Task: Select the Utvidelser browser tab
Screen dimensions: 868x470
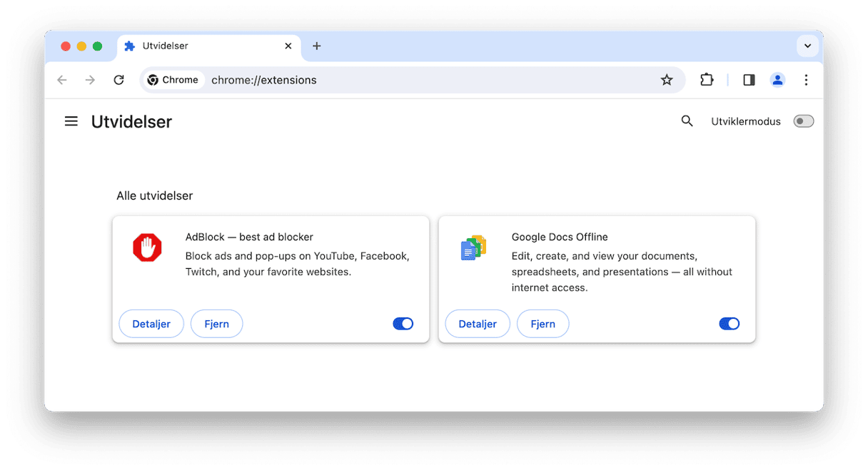Action: click(209, 46)
